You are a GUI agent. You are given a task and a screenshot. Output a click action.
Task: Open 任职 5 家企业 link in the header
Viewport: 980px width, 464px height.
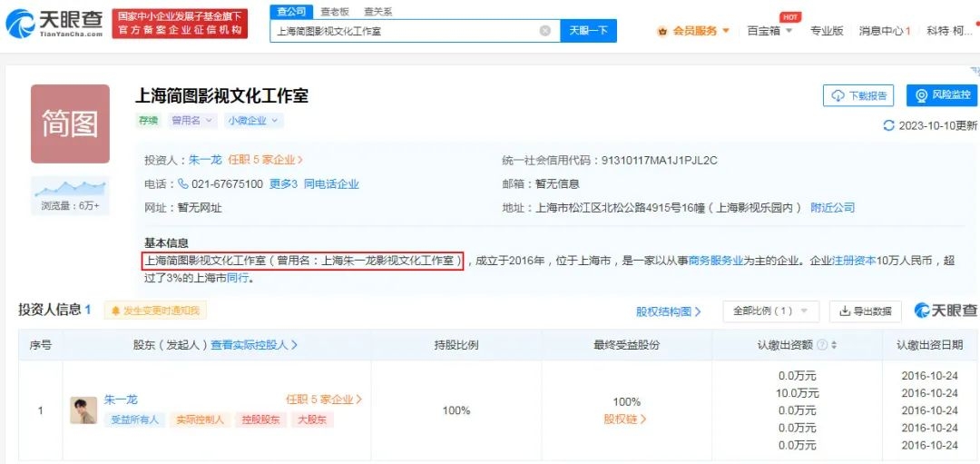pyautogui.click(x=266, y=160)
